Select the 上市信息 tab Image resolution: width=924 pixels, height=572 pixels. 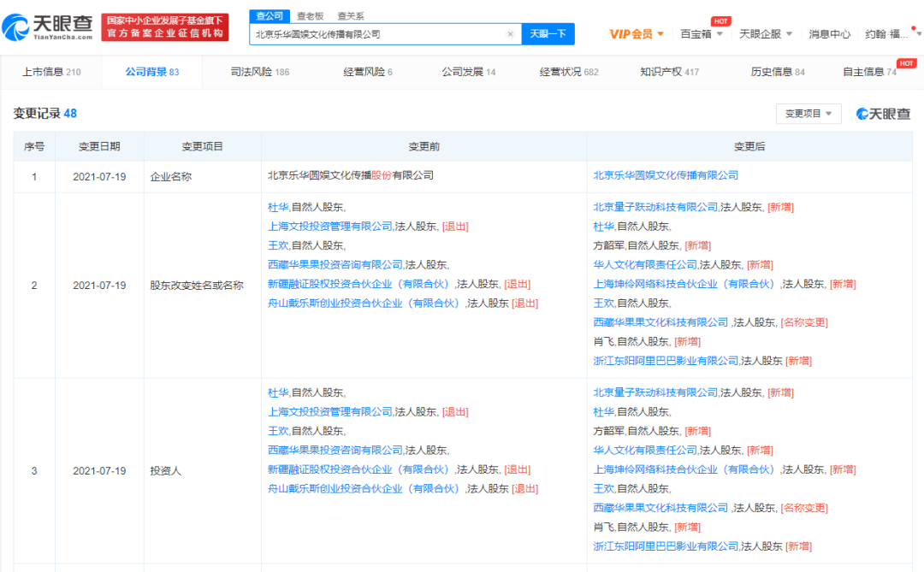click(50, 72)
